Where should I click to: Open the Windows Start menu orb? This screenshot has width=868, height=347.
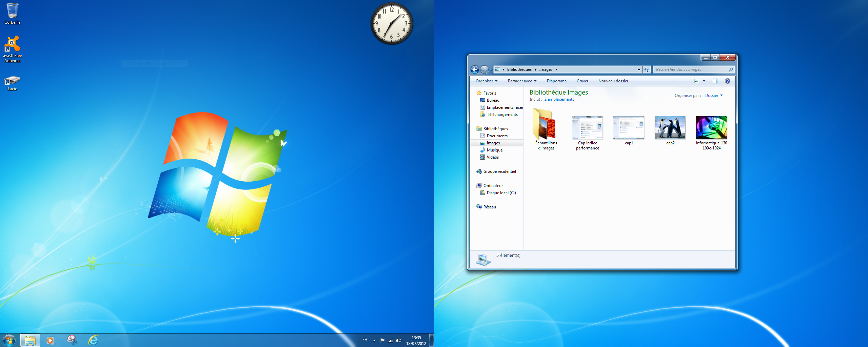point(9,340)
